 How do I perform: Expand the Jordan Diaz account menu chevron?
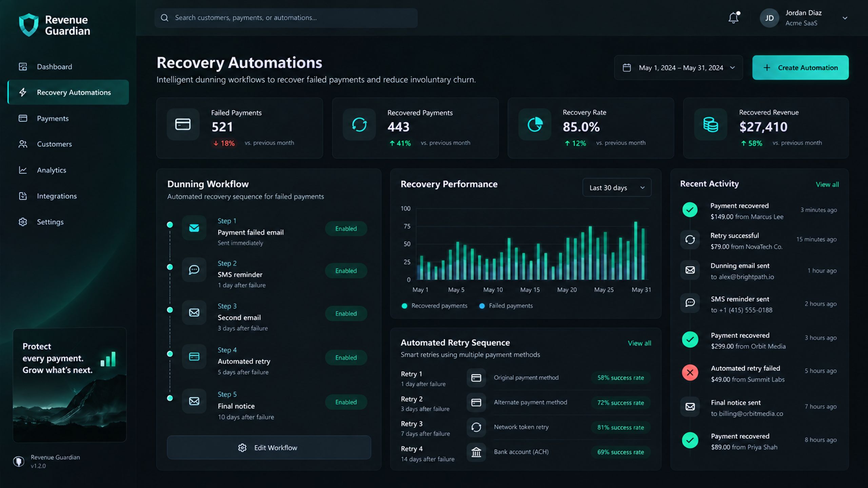[845, 18]
